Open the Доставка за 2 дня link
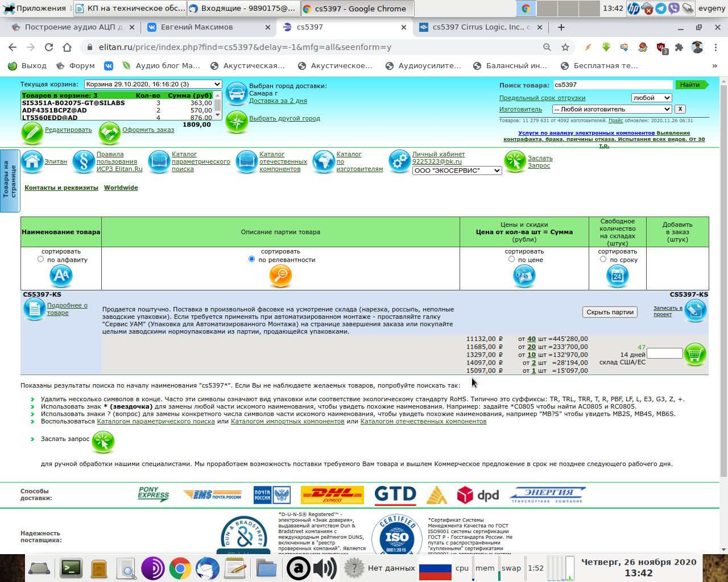Screen dimensions: 728x582 278,101
